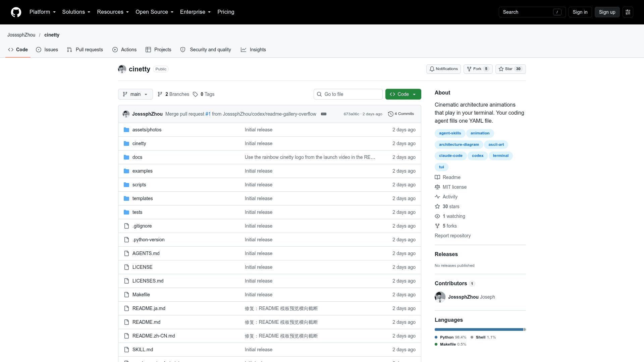Viewport: 644px width, 362px height.
Task: Click the scale icon beside MIT license
Action: (x=437, y=187)
